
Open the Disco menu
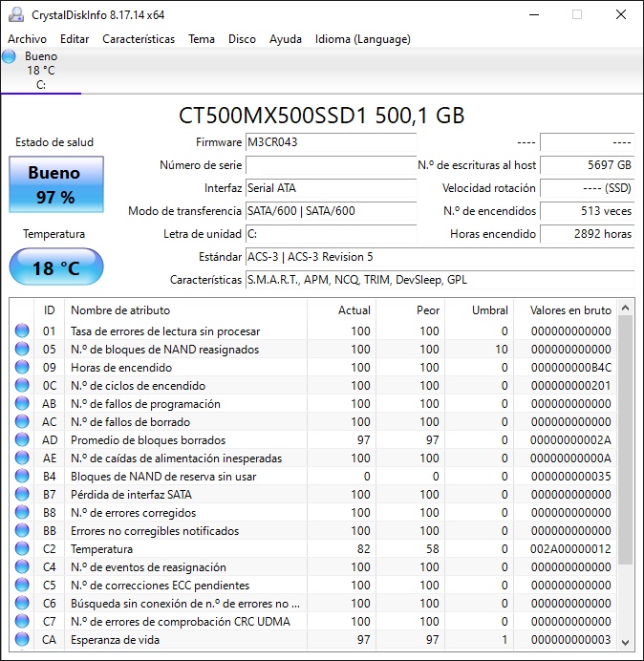coord(242,39)
